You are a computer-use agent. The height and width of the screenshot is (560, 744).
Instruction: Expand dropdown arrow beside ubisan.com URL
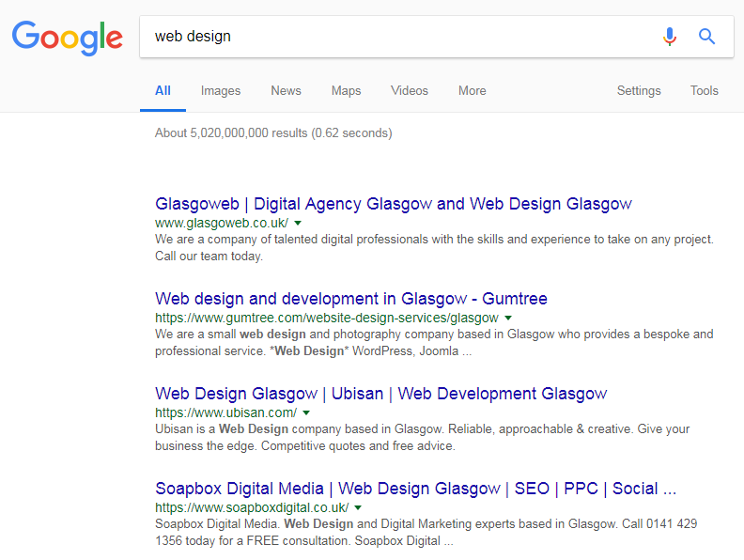306,412
